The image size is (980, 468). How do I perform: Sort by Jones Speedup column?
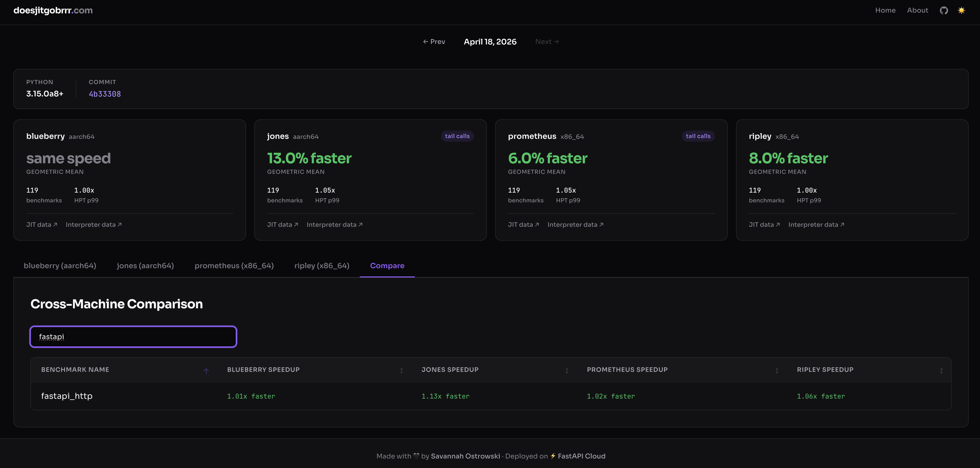(566, 370)
